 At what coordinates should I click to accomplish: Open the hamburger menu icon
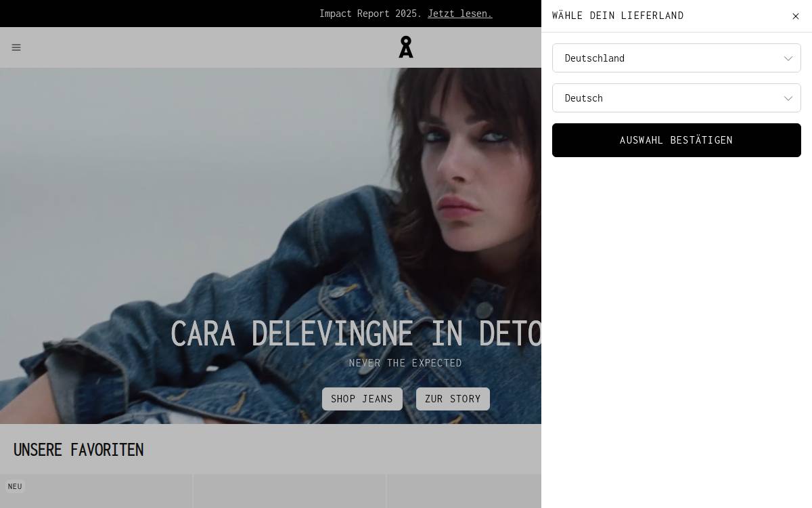click(x=16, y=47)
